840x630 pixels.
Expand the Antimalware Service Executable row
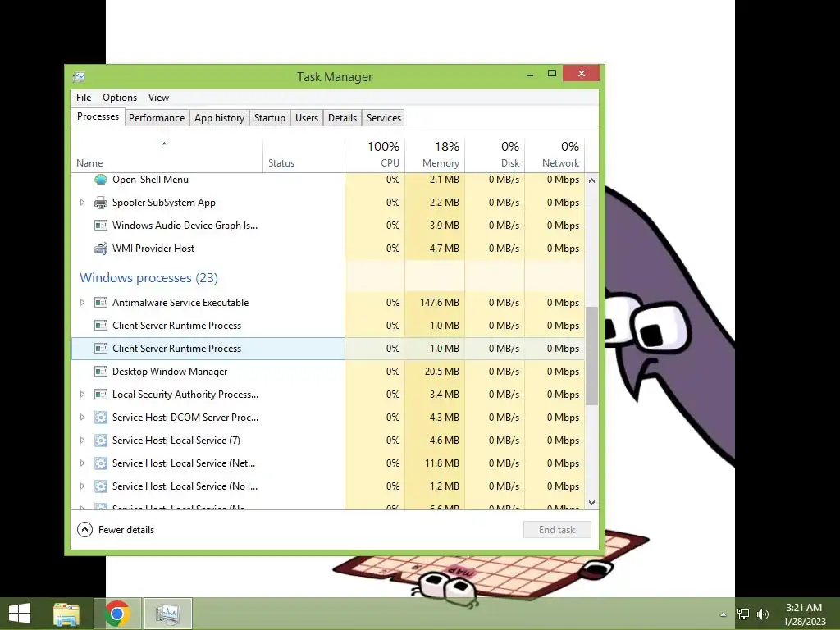(83, 303)
